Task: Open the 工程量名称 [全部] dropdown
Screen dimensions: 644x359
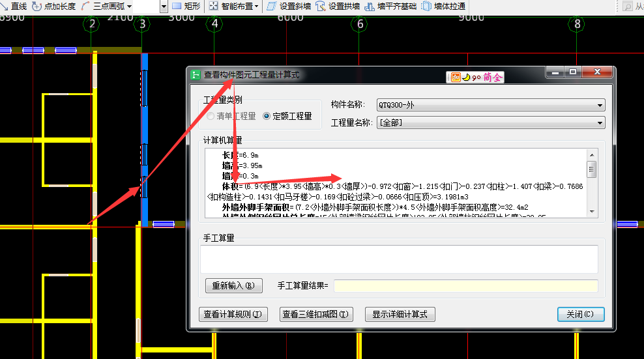Action: coord(490,122)
